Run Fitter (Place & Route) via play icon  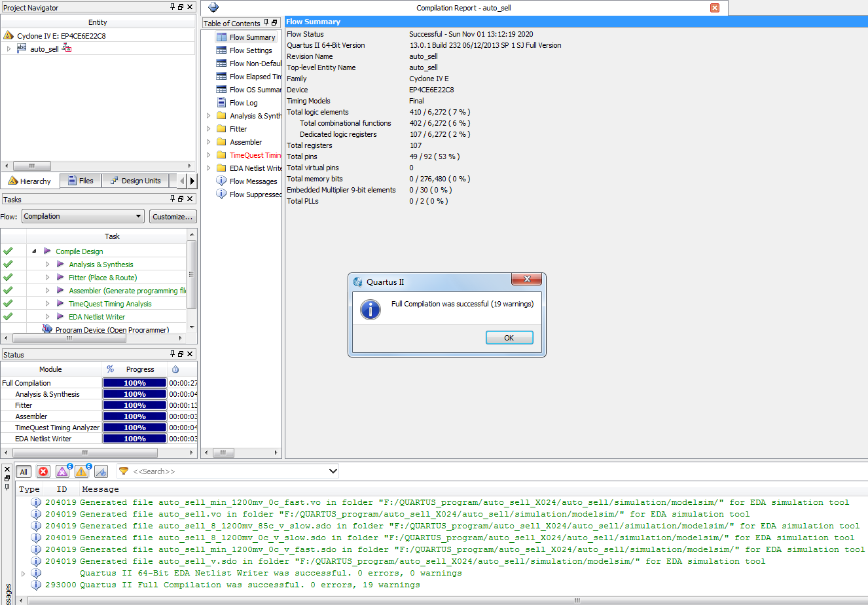60,277
